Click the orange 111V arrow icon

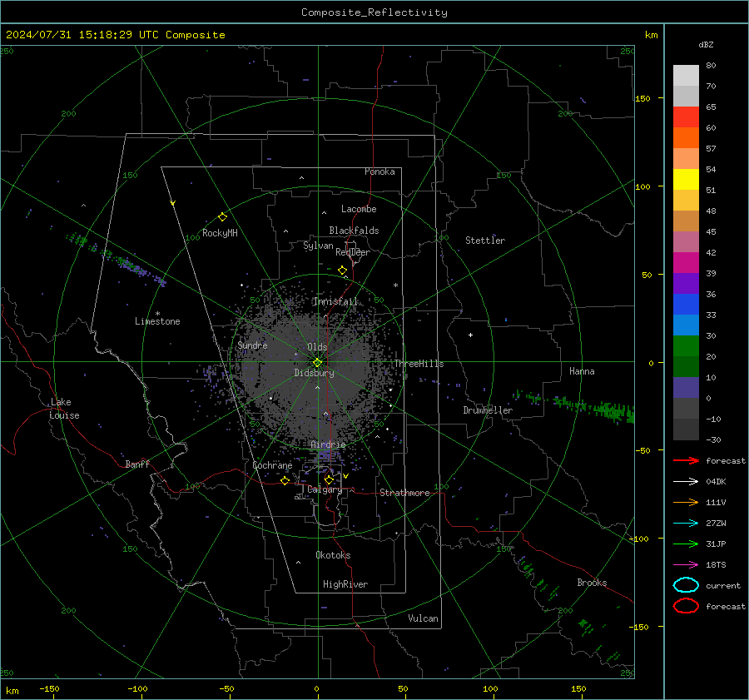(686, 502)
